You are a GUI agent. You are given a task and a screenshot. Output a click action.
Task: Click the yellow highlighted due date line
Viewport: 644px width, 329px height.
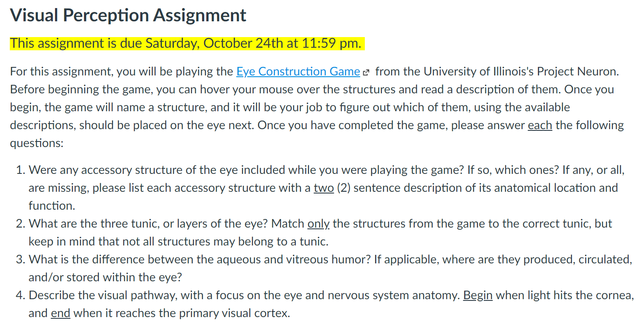(187, 43)
